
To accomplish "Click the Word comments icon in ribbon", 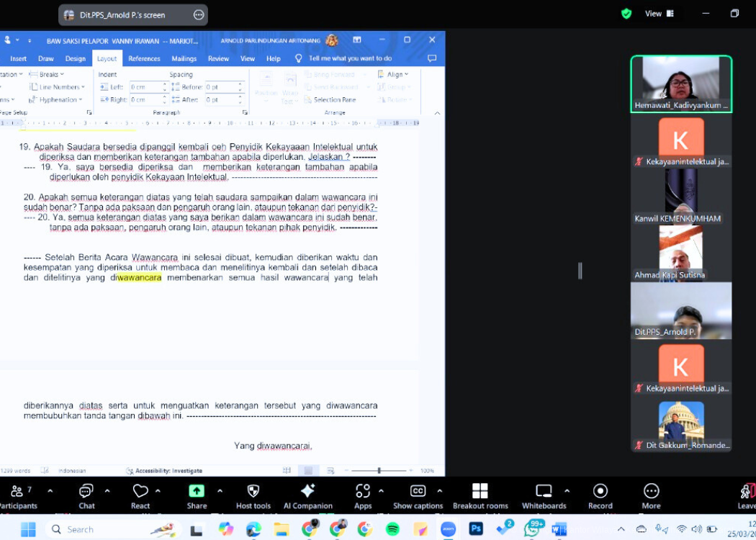I will pyautogui.click(x=432, y=58).
